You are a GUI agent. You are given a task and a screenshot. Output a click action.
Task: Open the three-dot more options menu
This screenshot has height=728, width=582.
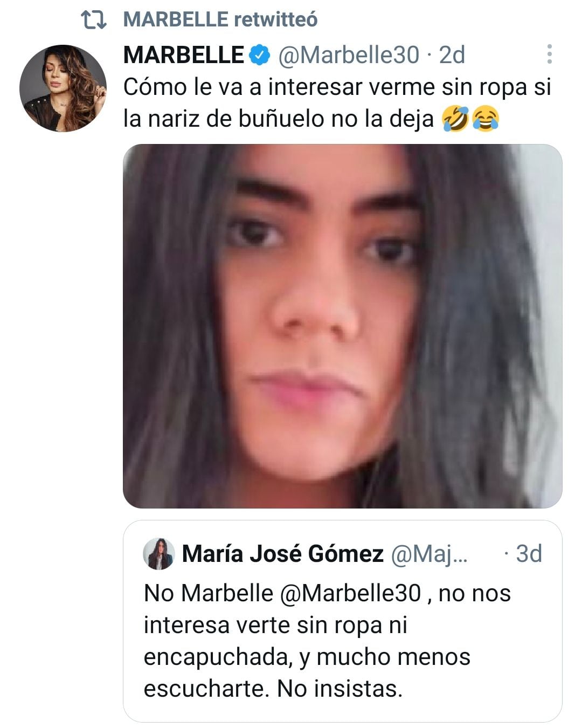point(549,54)
